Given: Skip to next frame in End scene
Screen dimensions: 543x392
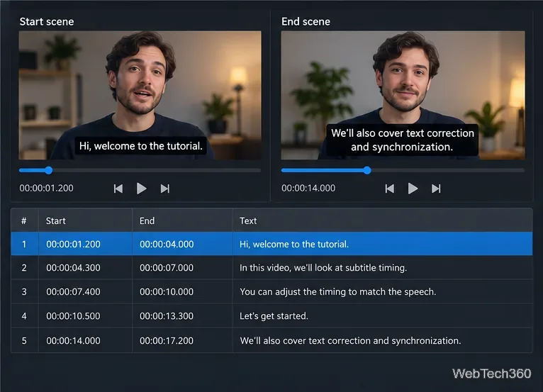Looking at the screenshot, I should point(436,189).
